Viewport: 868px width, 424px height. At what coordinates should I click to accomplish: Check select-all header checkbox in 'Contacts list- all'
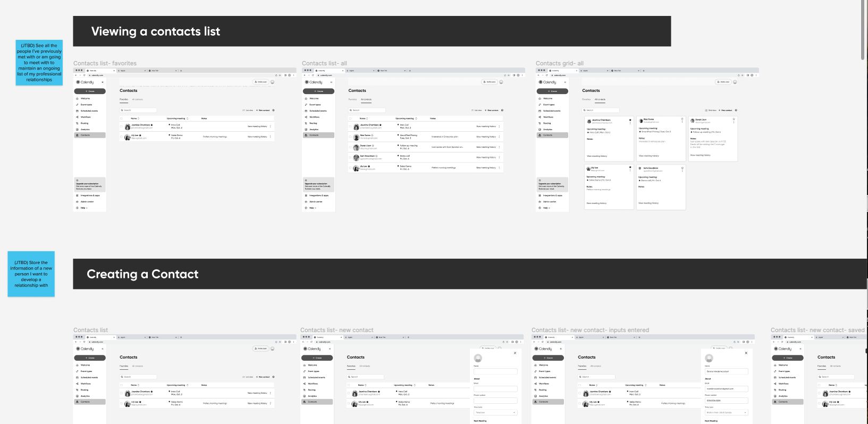tap(350, 118)
